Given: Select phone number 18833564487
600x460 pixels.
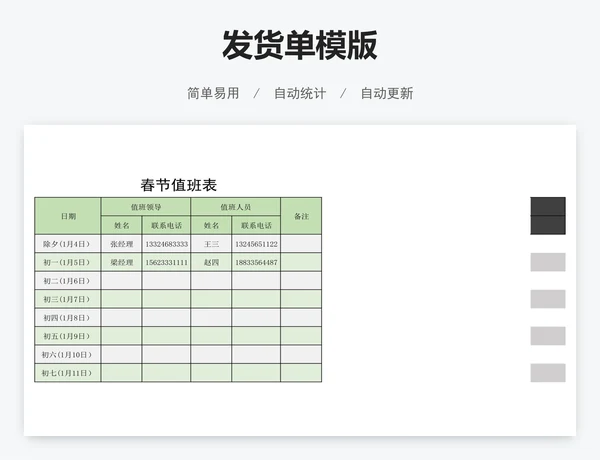Looking at the screenshot, I should (x=256, y=262).
